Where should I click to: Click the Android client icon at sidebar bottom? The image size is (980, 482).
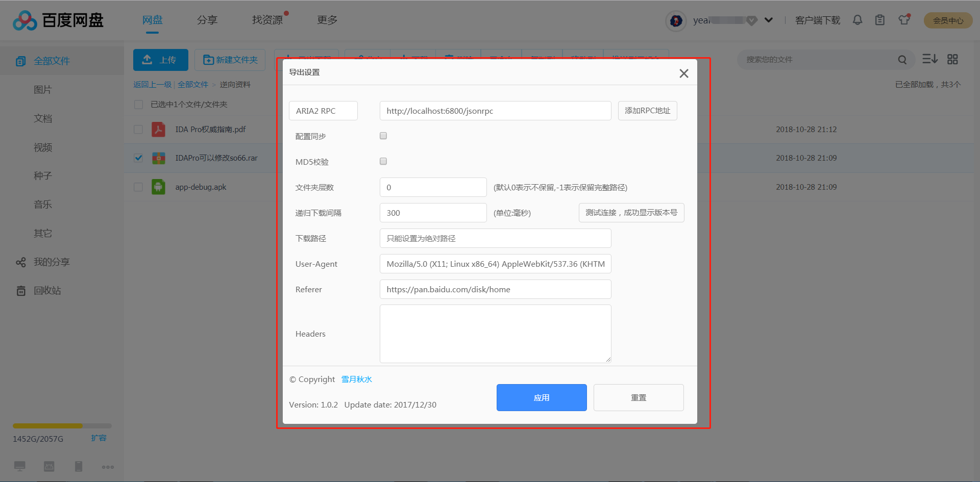[49, 466]
